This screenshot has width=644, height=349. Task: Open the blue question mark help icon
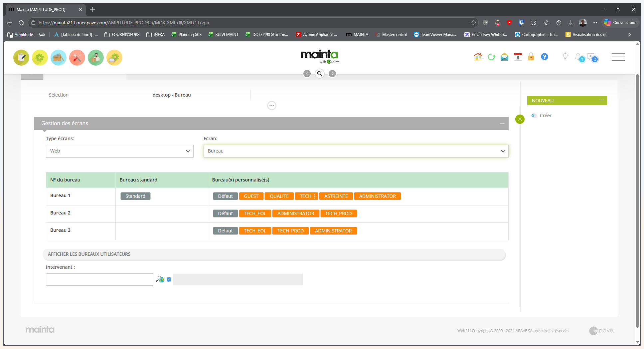pyautogui.click(x=545, y=57)
